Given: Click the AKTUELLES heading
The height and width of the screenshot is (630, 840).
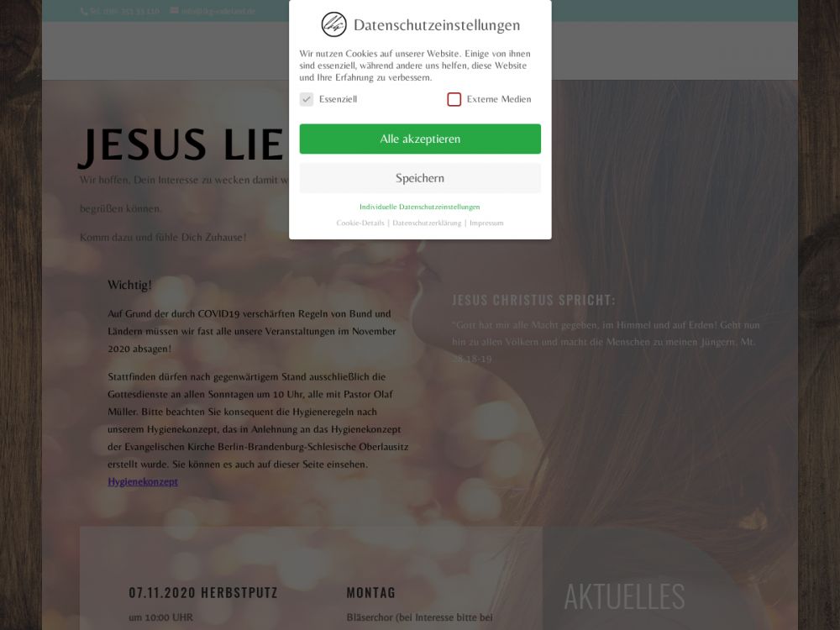Looking at the screenshot, I should (x=625, y=596).
